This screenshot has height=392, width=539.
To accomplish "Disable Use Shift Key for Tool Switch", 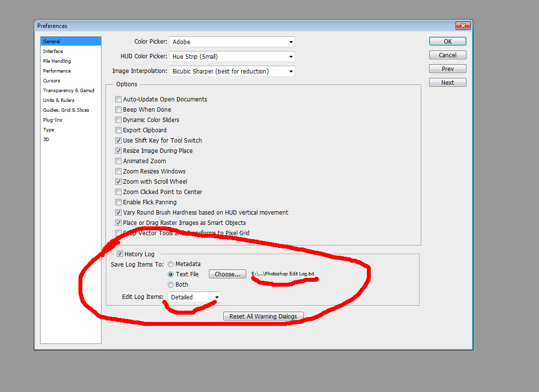I will tap(118, 140).
